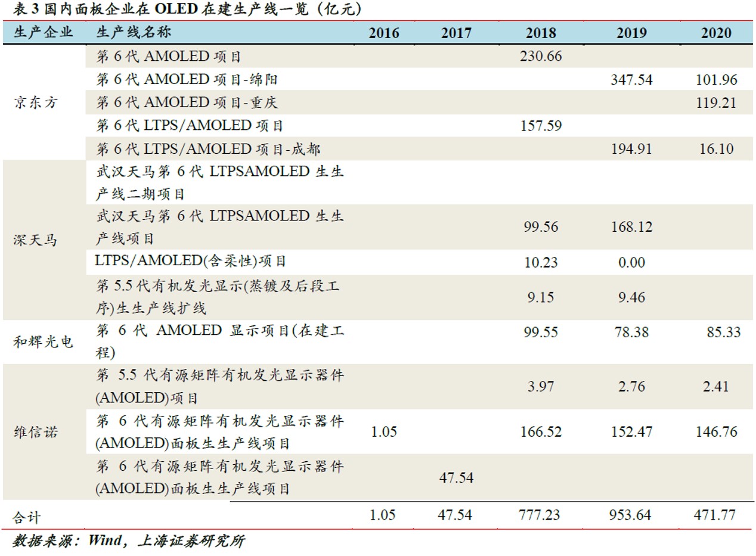Select the 生产企业 column header
Image resolution: width=756 pixels, height=556 pixels.
click(x=43, y=32)
